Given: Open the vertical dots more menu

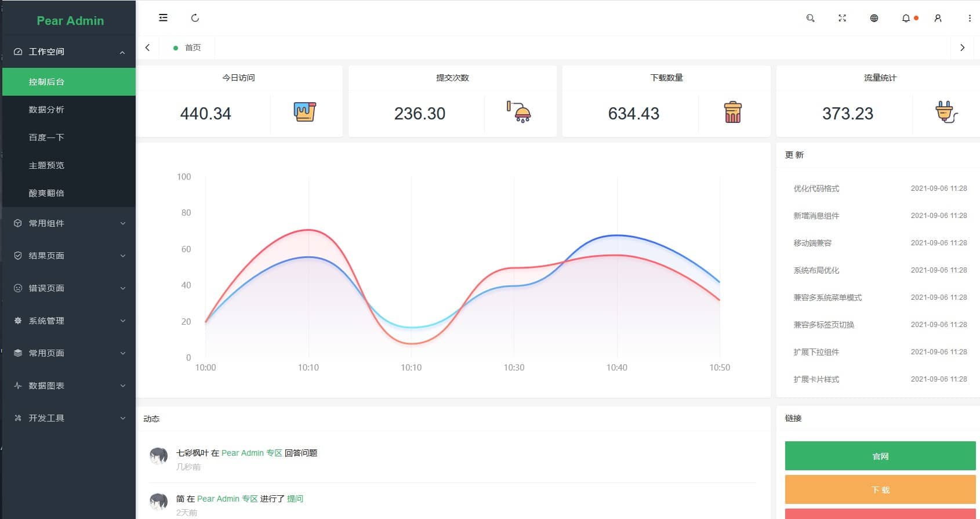Looking at the screenshot, I should (970, 18).
